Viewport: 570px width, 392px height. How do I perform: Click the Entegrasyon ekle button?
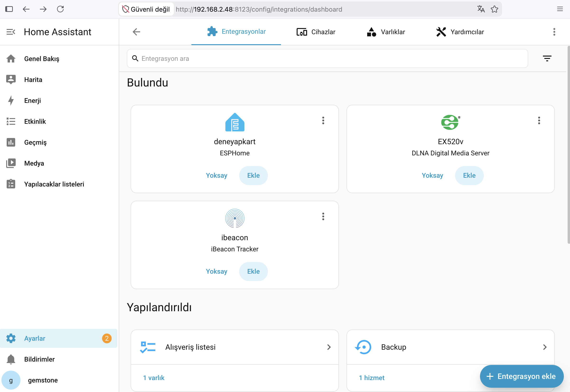click(x=522, y=376)
